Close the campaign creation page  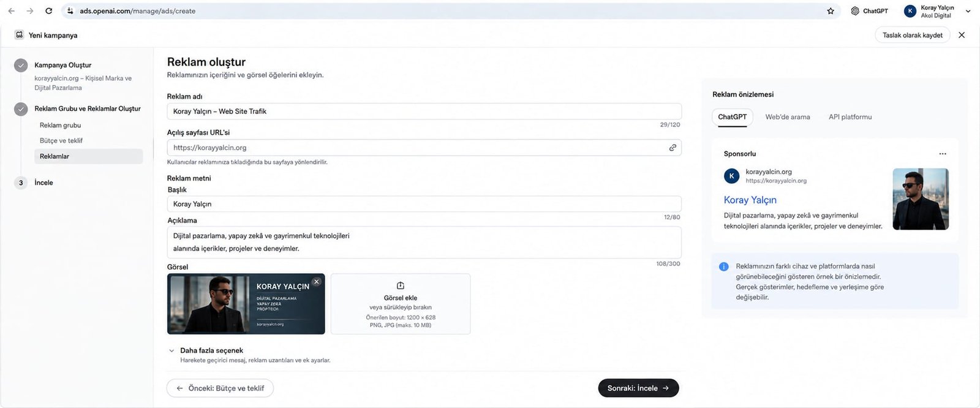click(962, 35)
